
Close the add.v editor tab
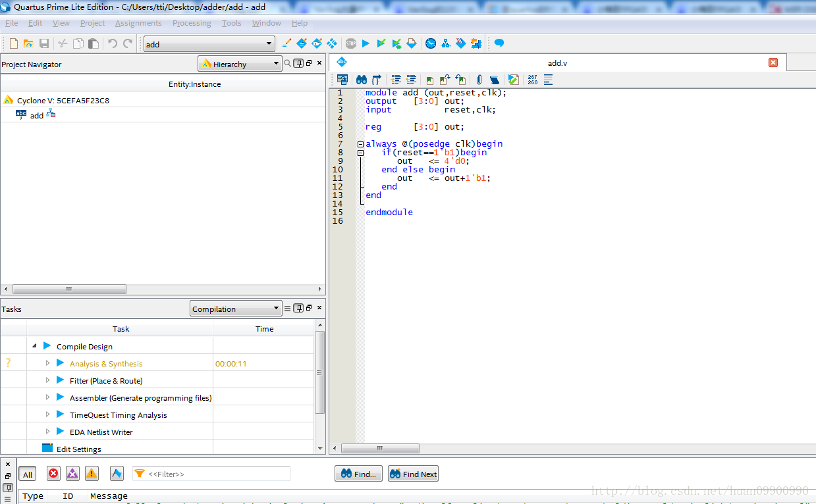[x=773, y=63]
